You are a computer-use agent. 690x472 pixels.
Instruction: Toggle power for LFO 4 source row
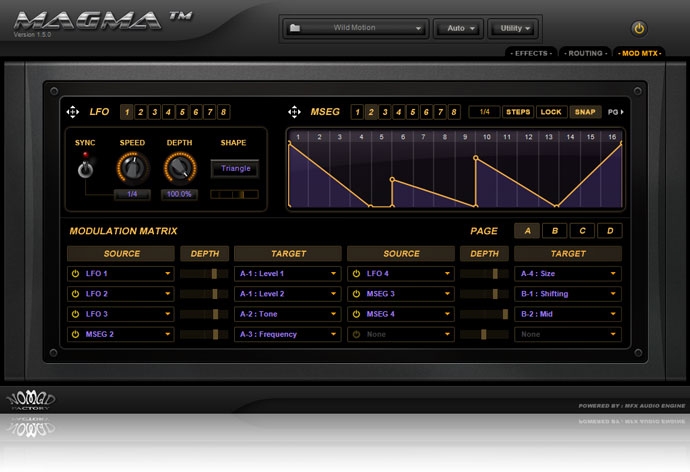click(x=356, y=274)
